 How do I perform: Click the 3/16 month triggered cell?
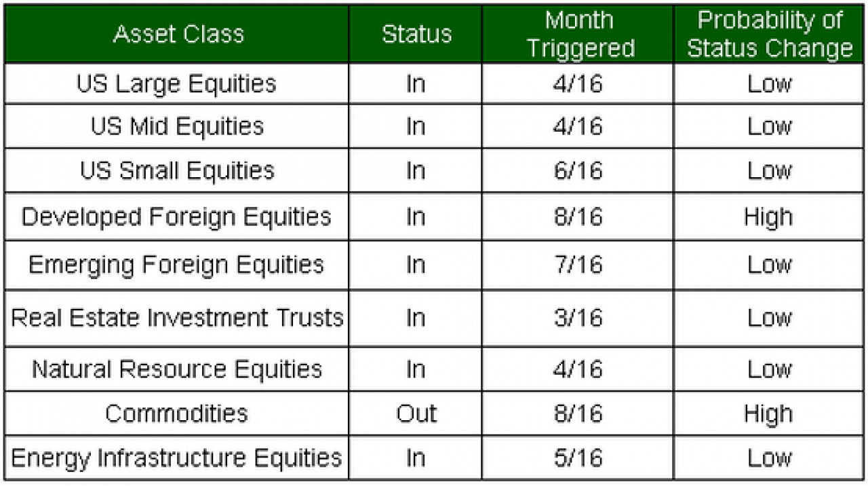click(578, 318)
